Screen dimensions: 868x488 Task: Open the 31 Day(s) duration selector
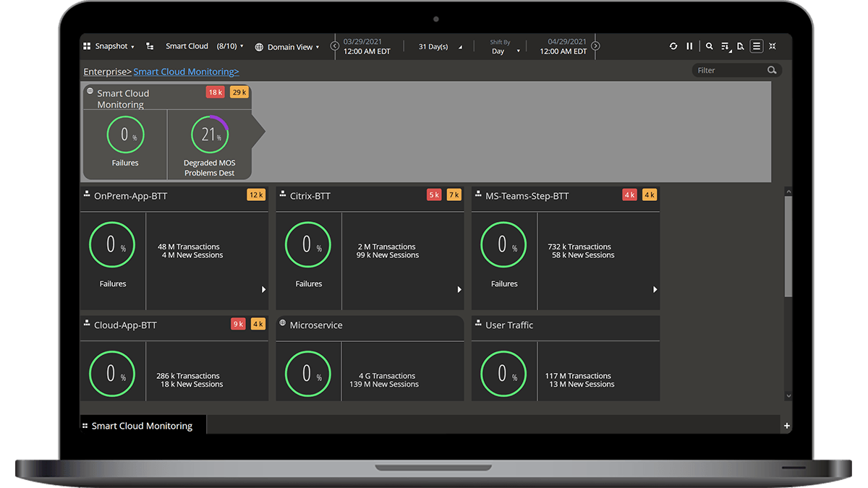443,47
